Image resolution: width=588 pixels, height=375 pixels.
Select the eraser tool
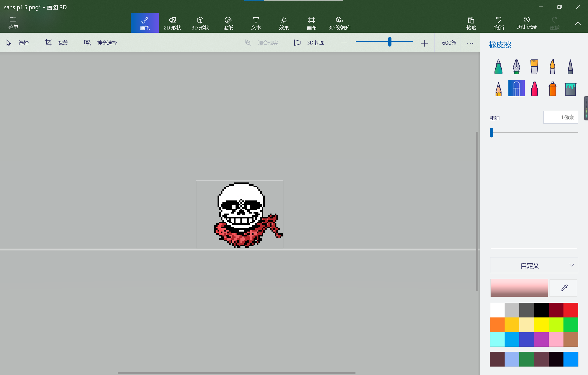coord(516,88)
